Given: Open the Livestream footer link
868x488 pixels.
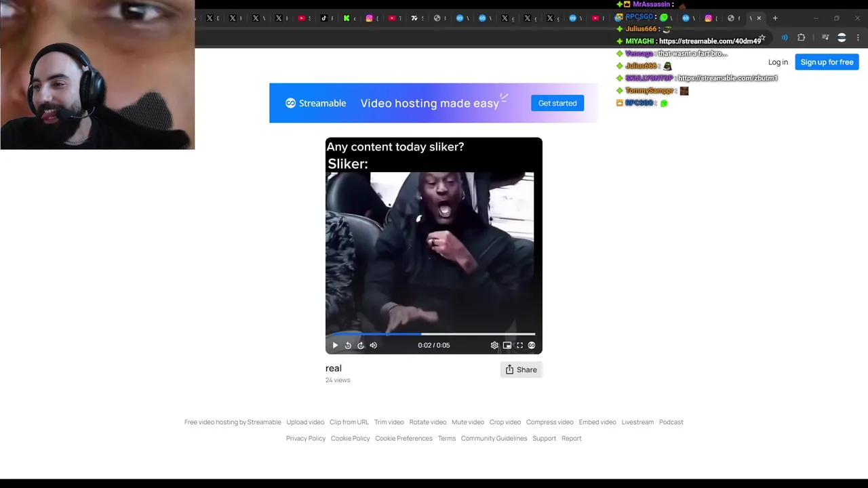Looking at the screenshot, I should [x=637, y=422].
